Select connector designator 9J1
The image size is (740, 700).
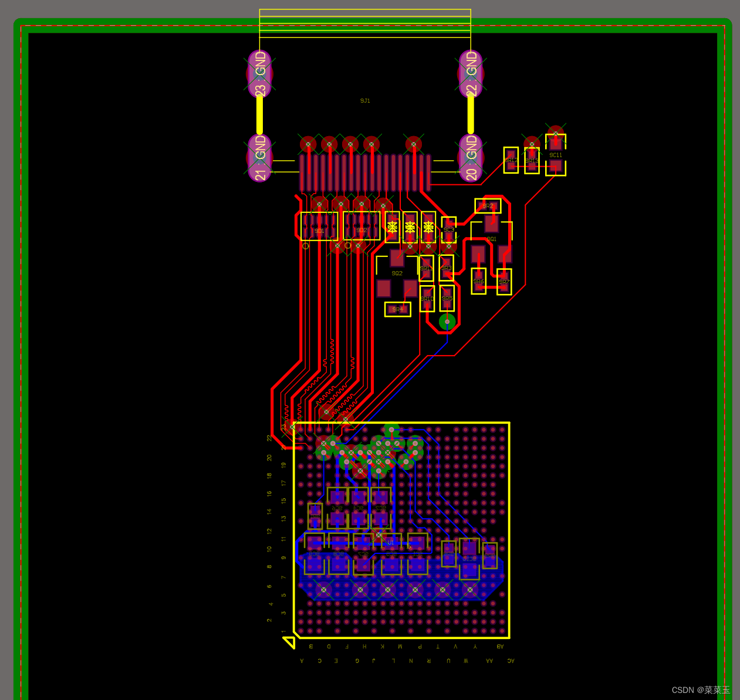pos(364,100)
